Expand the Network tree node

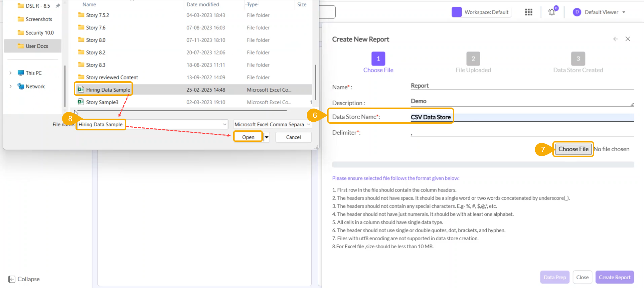coord(10,86)
